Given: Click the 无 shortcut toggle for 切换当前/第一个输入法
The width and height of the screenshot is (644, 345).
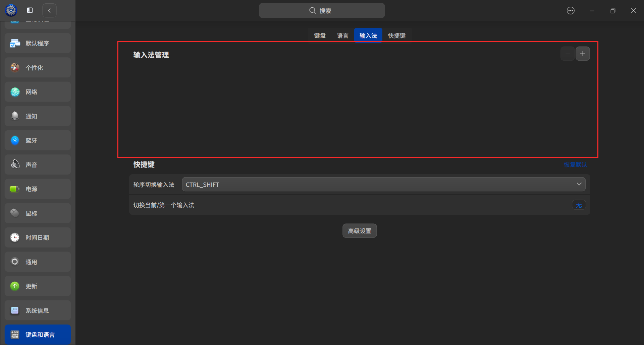Looking at the screenshot, I should tap(579, 205).
